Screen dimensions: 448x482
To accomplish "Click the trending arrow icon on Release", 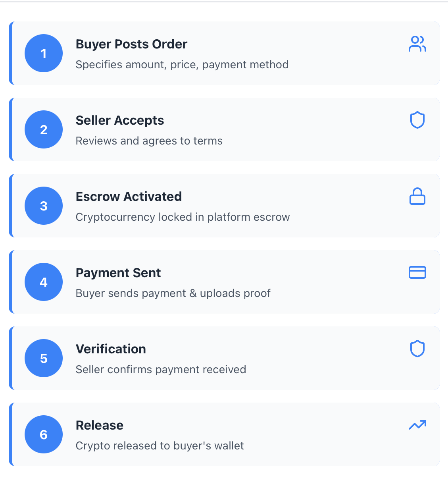I will [417, 425].
